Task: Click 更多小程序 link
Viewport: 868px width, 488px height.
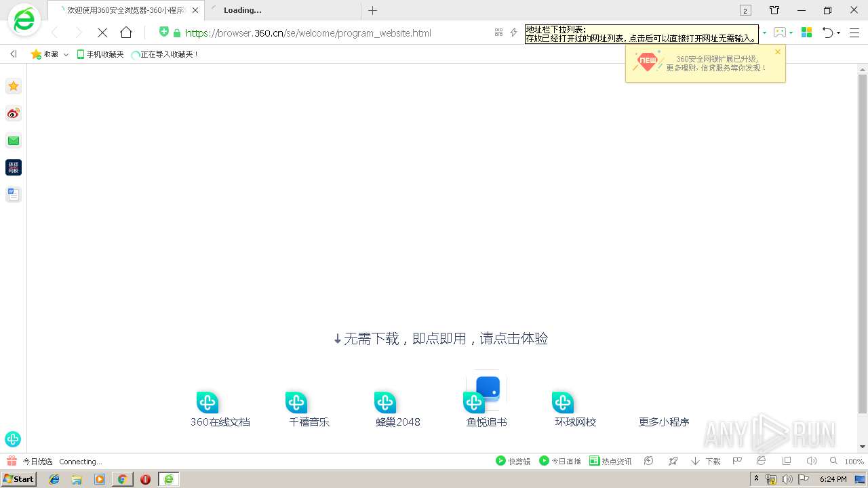Action: pyautogui.click(x=664, y=422)
